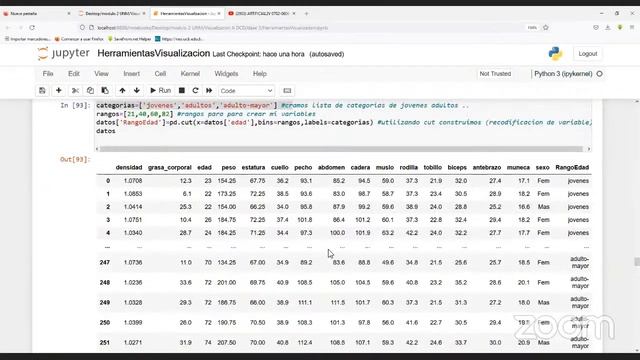Screen dimensions: 640x360
Task: Click the grasa_corporal column header
Action: (169, 168)
